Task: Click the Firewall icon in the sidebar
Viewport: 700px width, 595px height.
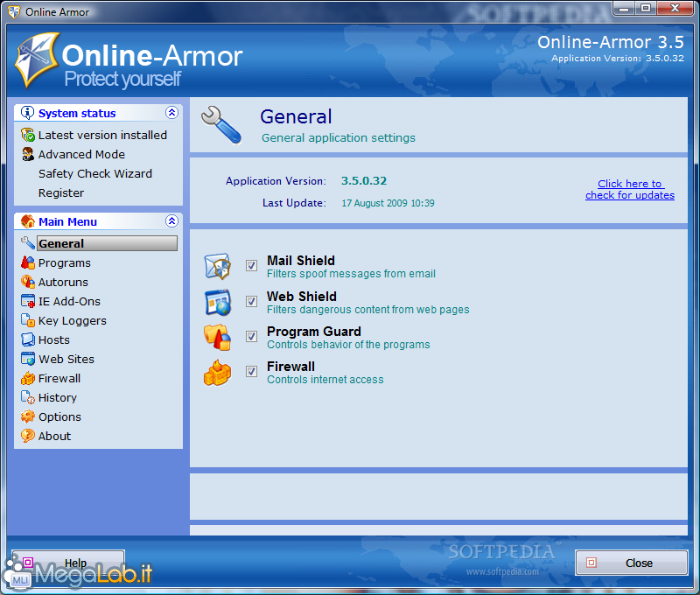Action: click(x=28, y=378)
